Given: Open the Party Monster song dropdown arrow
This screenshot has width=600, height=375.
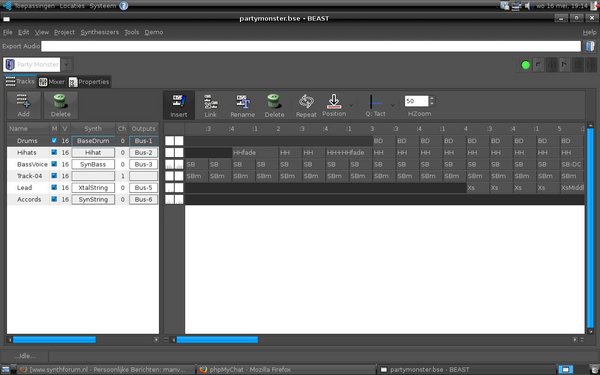Looking at the screenshot, I should [67, 65].
